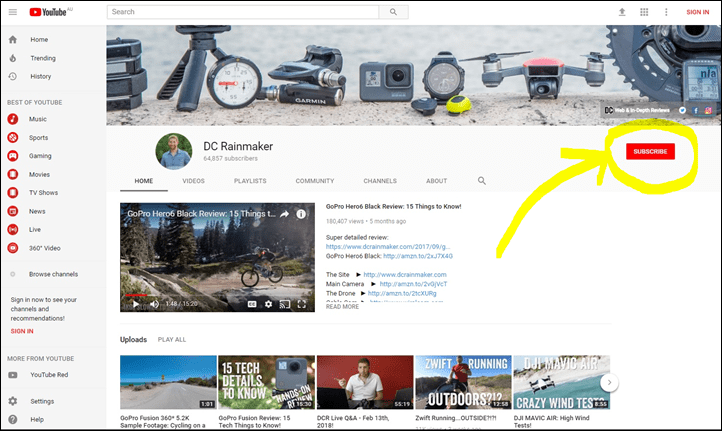Click the share arrow on video
Screen dimensions: 722x431
285,214
